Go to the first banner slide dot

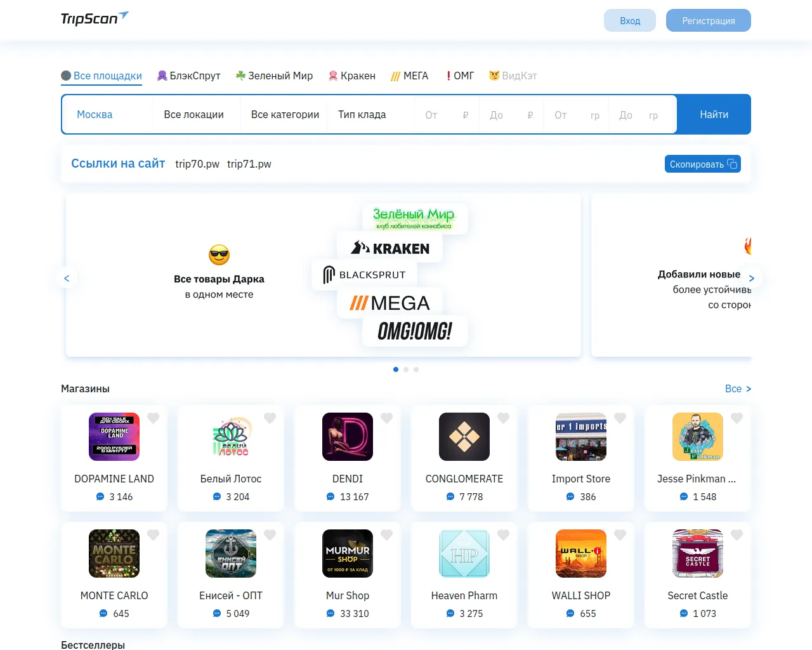point(396,369)
